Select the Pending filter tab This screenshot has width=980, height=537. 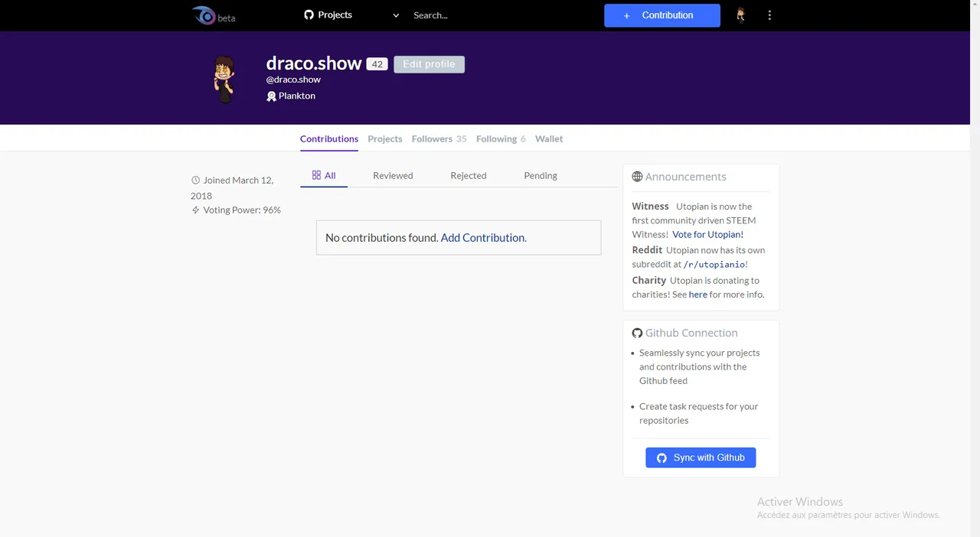click(x=541, y=175)
